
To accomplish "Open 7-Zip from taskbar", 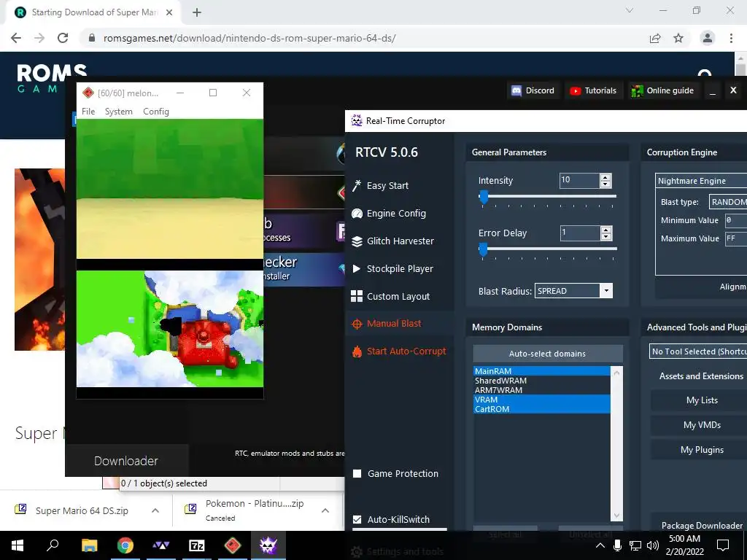I will tap(197, 545).
